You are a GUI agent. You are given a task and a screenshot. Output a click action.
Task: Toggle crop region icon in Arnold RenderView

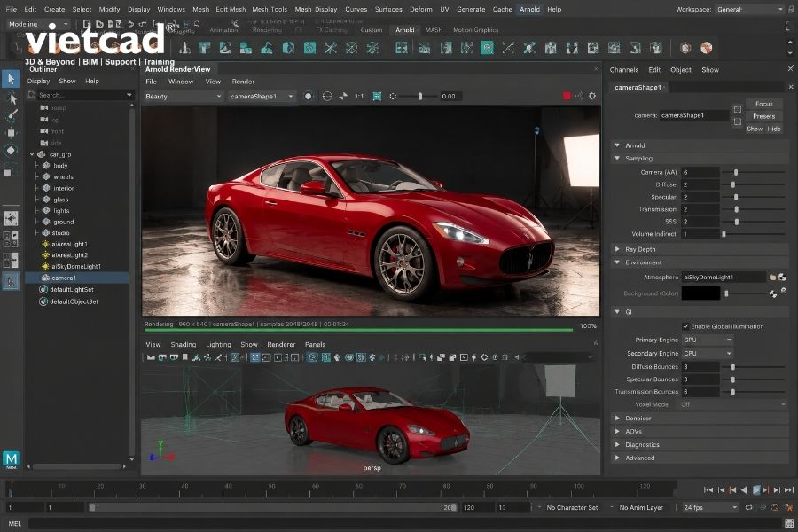pos(327,97)
